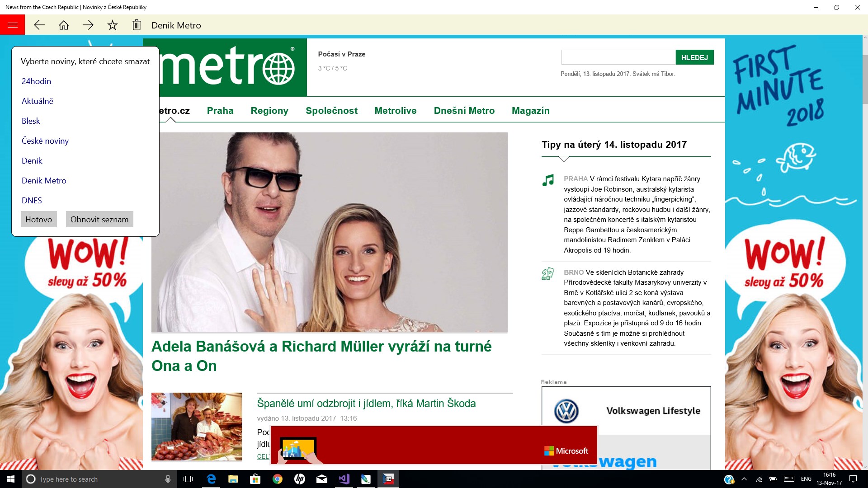Click the back arrow icon
The width and height of the screenshot is (868, 488).
click(x=39, y=25)
